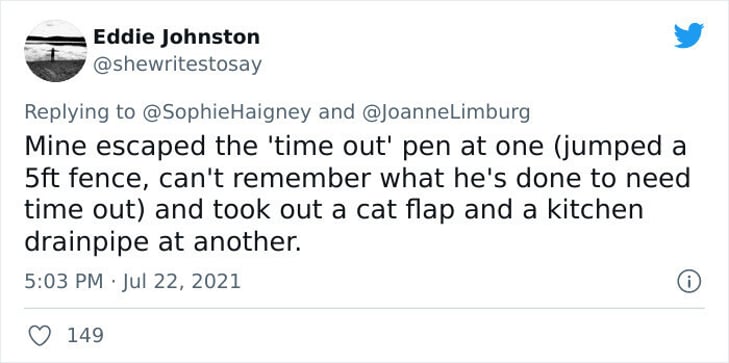The width and height of the screenshot is (729, 363).
Task: Click the Twitter bird logo
Action: [689, 35]
